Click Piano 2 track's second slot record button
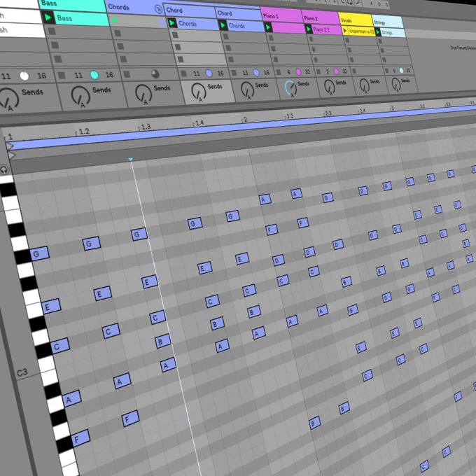 311,39
